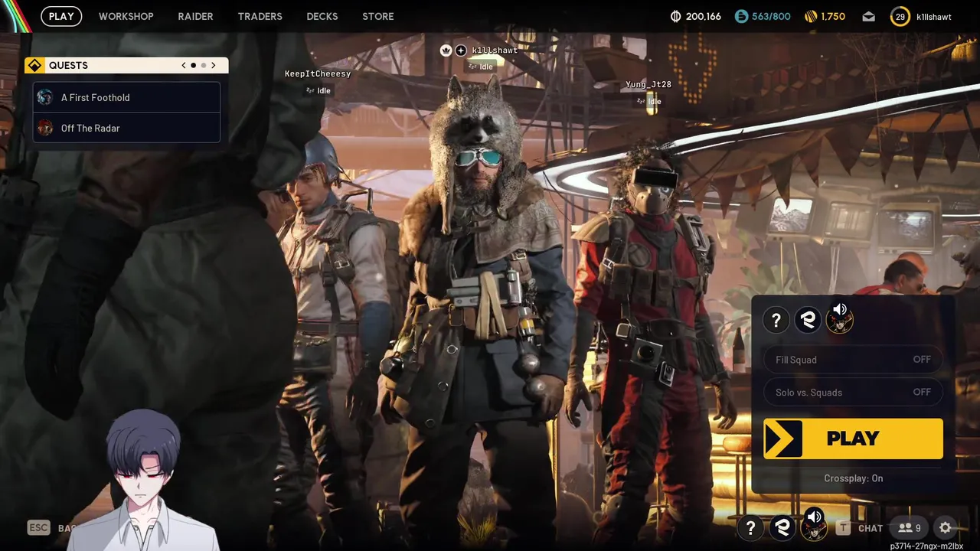Open the A First Foothold quest
The image size is (980, 551).
pyautogui.click(x=126, y=97)
